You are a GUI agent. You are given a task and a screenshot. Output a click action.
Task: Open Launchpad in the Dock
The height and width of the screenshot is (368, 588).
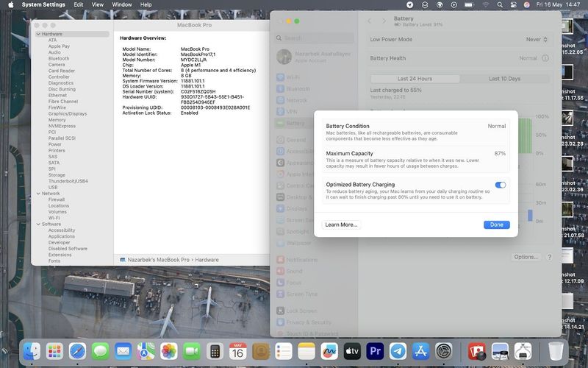(x=54, y=352)
